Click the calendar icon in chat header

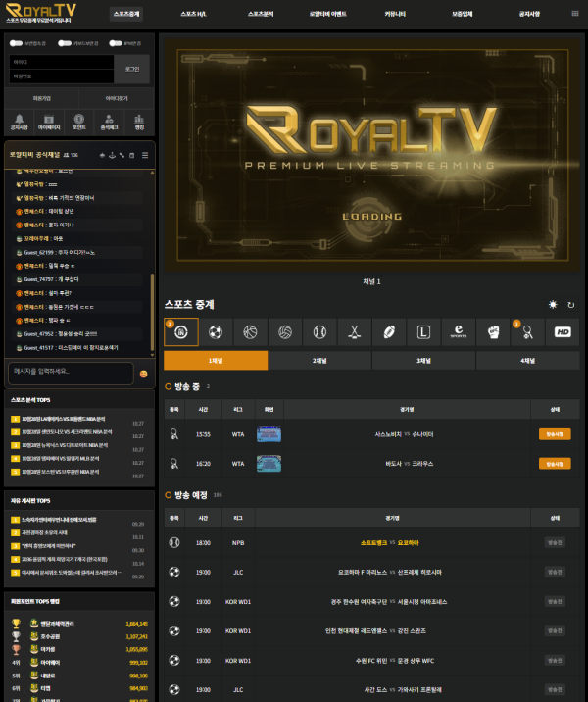tap(131, 155)
